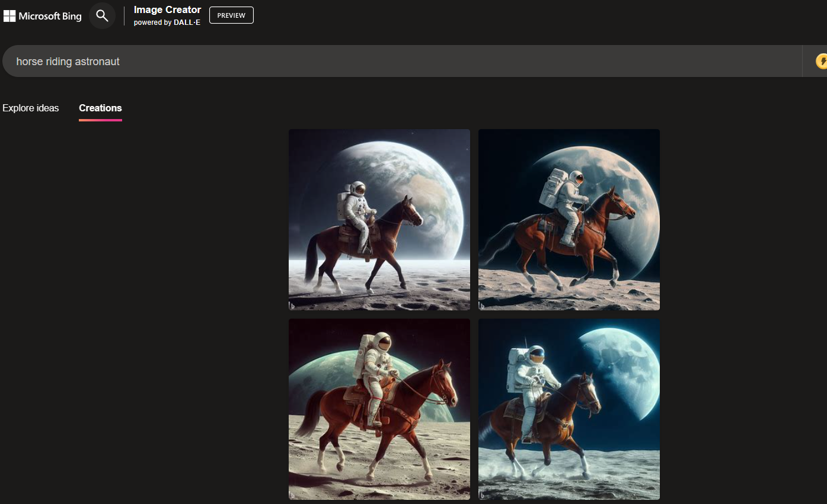Image resolution: width=827 pixels, height=504 pixels.
Task: Open the Image Creator title link
Action: tap(167, 9)
